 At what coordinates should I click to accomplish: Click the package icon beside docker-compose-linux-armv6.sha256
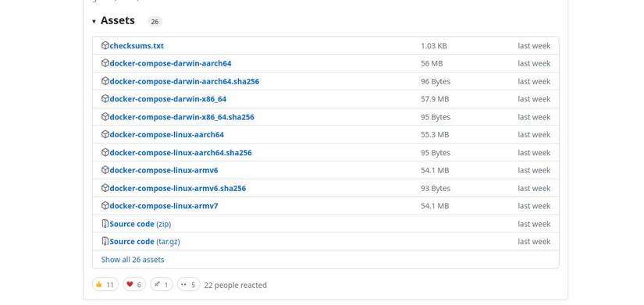tap(105, 189)
